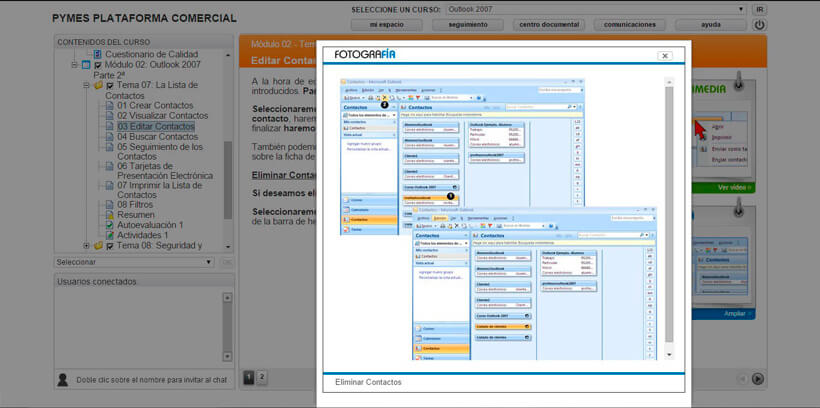Click the course tree vertical scrollbar thumb
Image resolution: width=820 pixels, height=408 pixels.
point(227,179)
